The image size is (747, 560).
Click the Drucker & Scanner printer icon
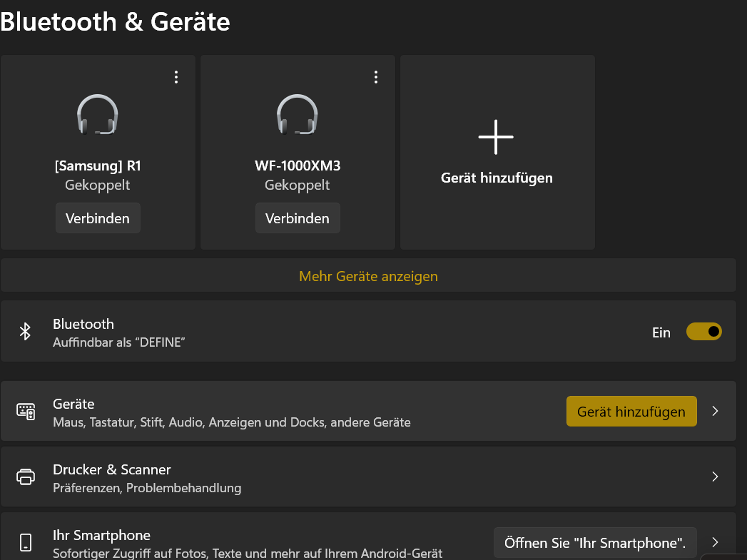coord(26,477)
